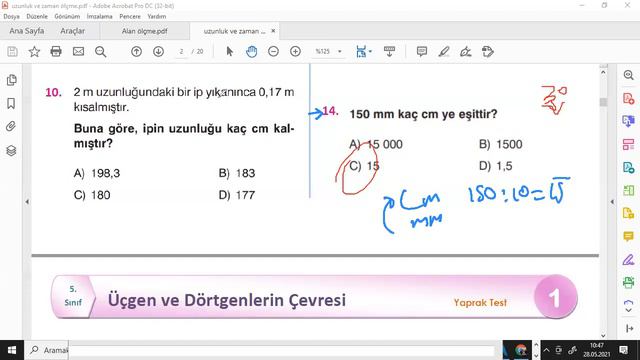Click the document vertical scrollbar thumb
640x360 pixels.
click(x=603, y=102)
